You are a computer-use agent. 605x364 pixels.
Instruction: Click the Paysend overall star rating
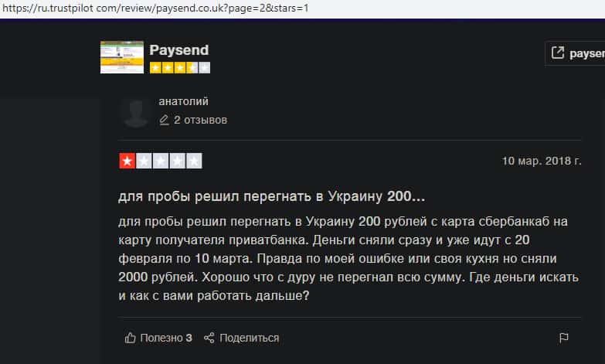tap(180, 67)
